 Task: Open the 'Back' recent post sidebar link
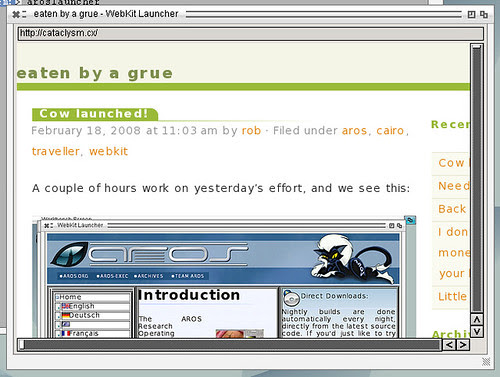[x=452, y=209]
